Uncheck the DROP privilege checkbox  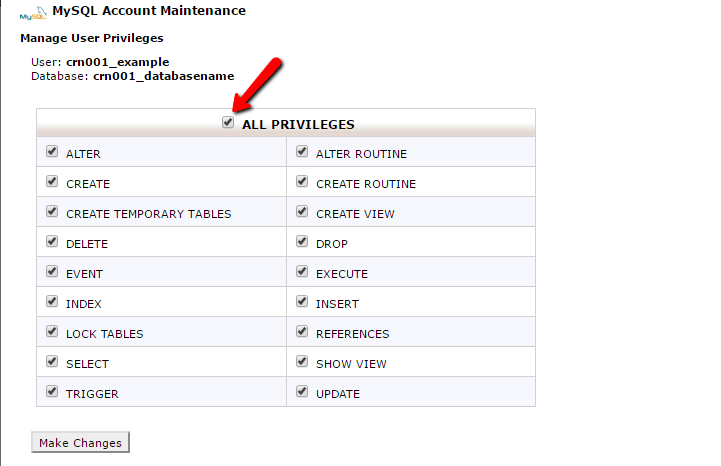coord(302,242)
